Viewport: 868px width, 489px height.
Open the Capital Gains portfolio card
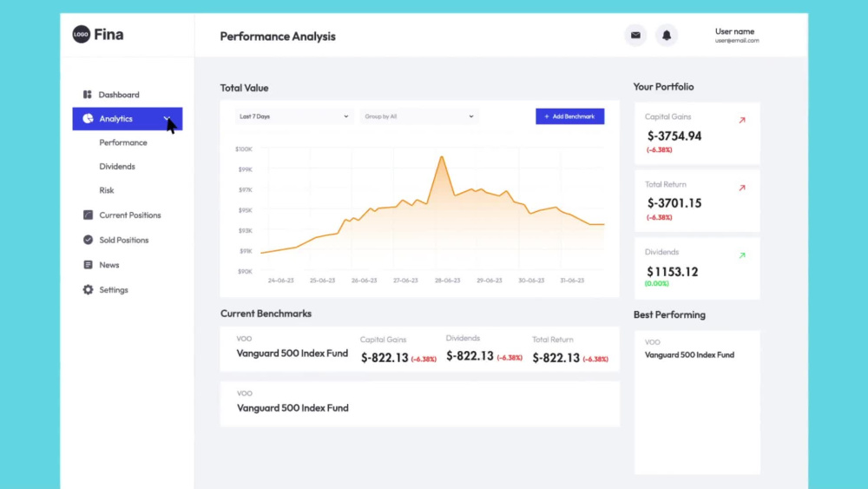pos(697,134)
